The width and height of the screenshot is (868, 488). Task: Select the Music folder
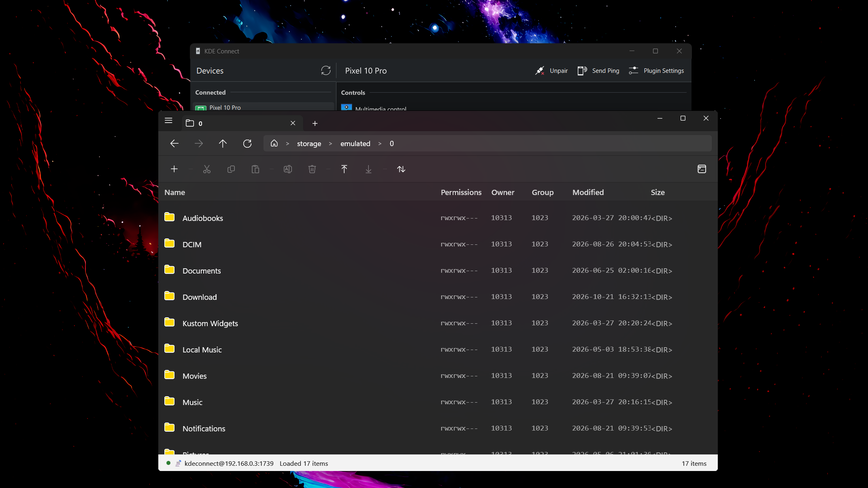pyautogui.click(x=438, y=402)
